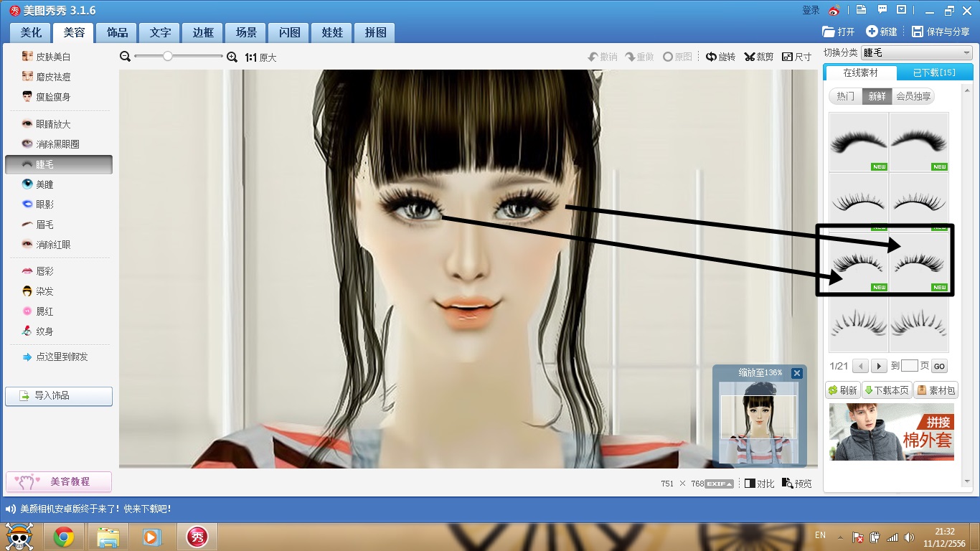Image resolution: width=980 pixels, height=551 pixels.
Task: Open the 消除黑眼圈 dark circle remover
Action: (50, 144)
